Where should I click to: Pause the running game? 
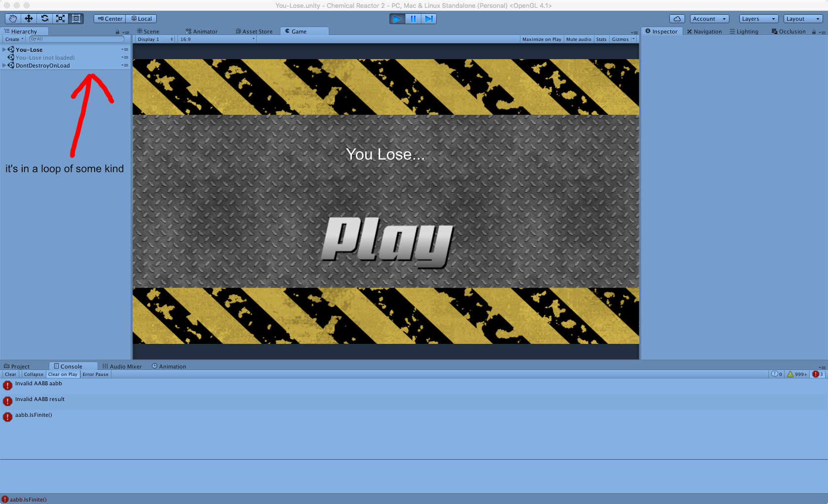413,19
